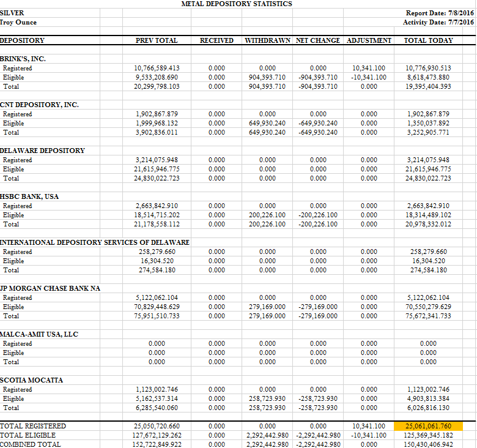The height and width of the screenshot is (448, 477).
Task: Select the DEPOSITORY column header
Action: click(x=22, y=40)
